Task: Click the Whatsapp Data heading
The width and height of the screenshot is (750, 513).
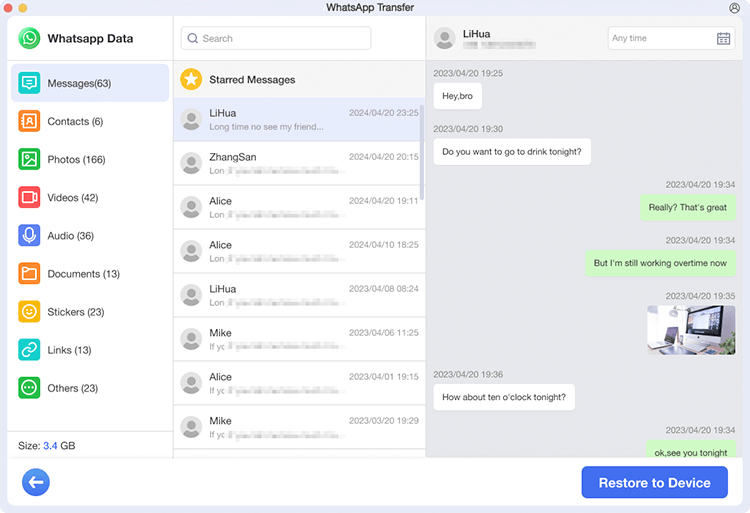Action: [x=90, y=38]
